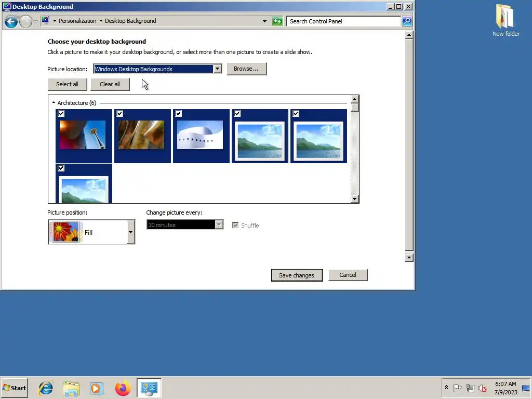
Task: Go back with the blue Back arrow
Action: click(11, 22)
